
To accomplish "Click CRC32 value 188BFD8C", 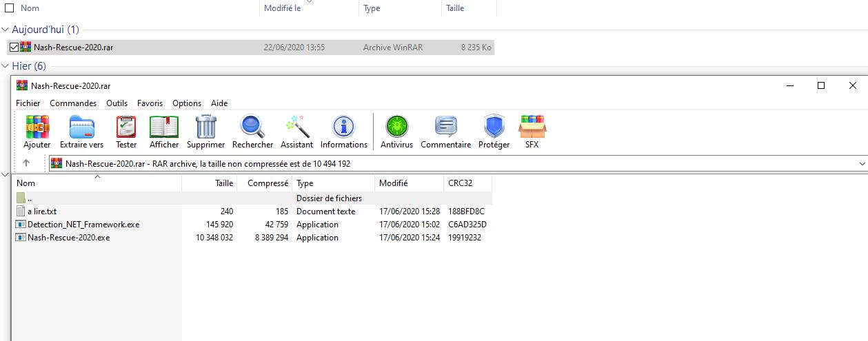I will pos(466,211).
